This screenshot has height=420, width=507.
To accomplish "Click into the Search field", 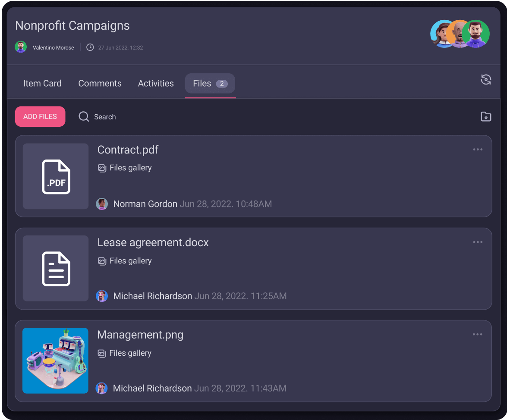I will point(105,117).
